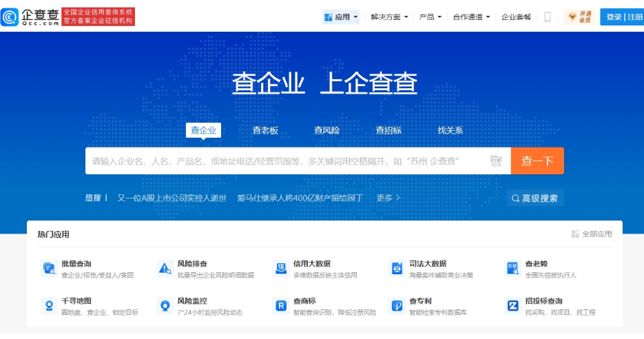Click the Qcc.com logo icon

tap(10, 17)
